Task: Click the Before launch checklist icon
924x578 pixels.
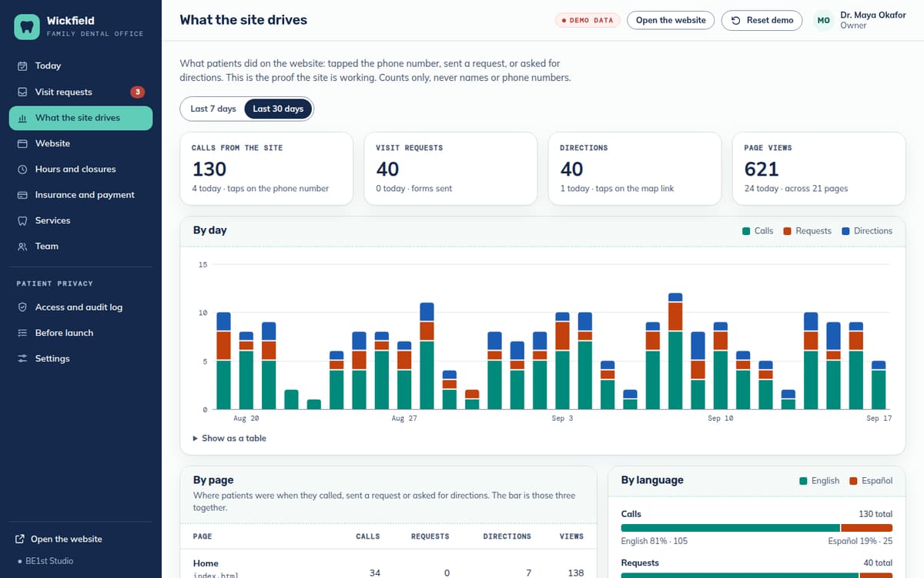Action: pyautogui.click(x=22, y=333)
